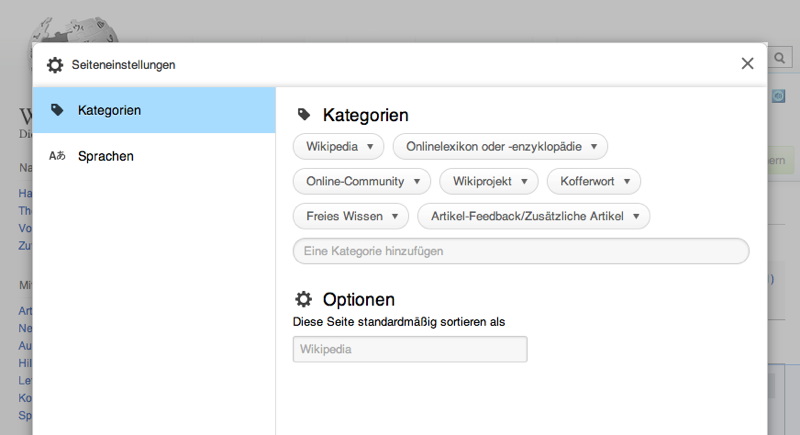The width and height of the screenshot is (800, 435).
Task: Click the Online-Community category label
Action: [x=355, y=182]
